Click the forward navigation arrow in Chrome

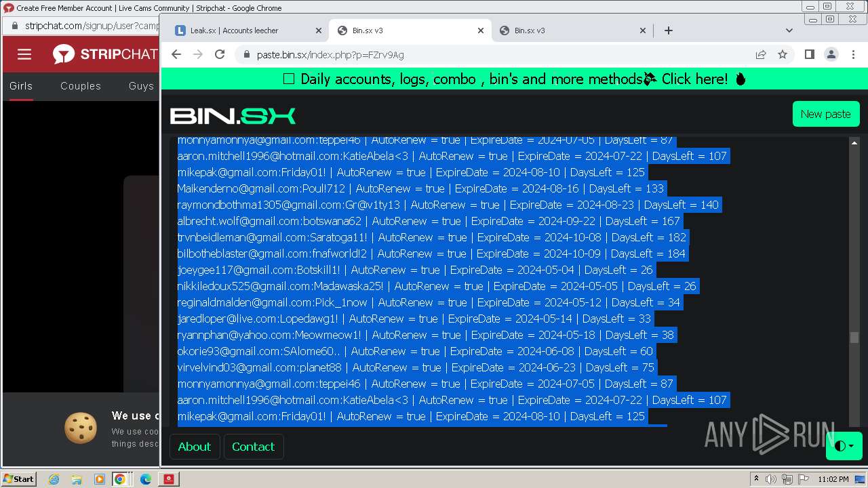point(198,54)
